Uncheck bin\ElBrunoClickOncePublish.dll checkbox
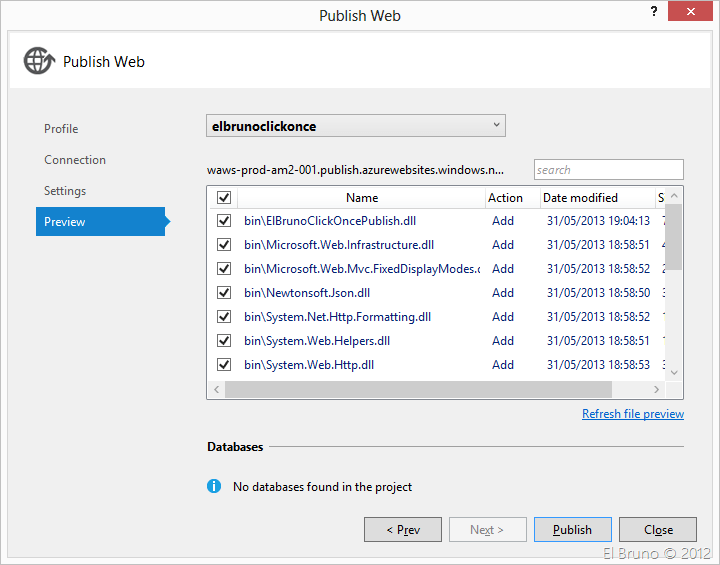Viewport: 720px width, 565px height. click(x=223, y=221)
